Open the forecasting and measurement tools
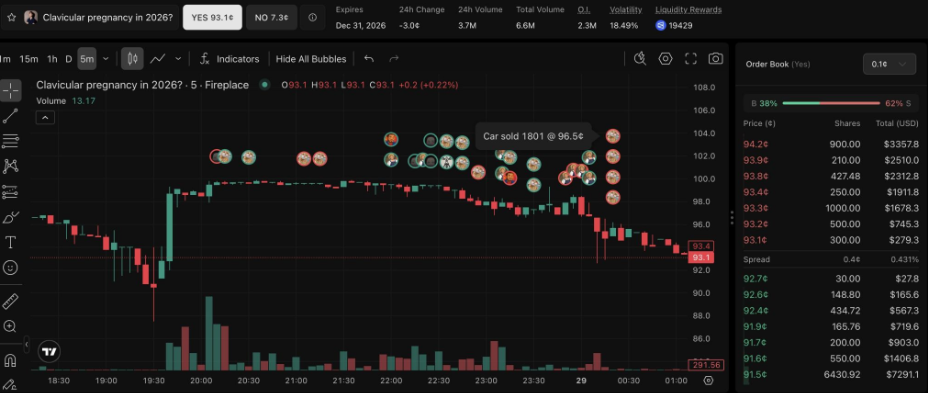 pos(11,192)
